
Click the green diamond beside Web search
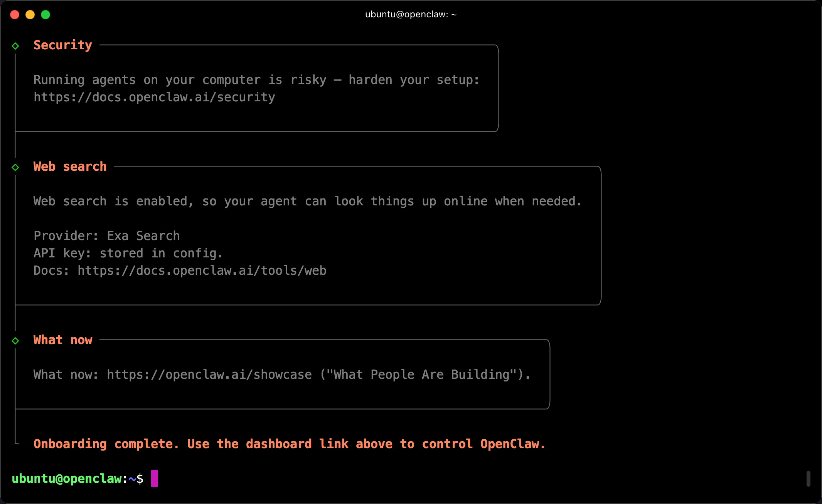tap(15, 167)
